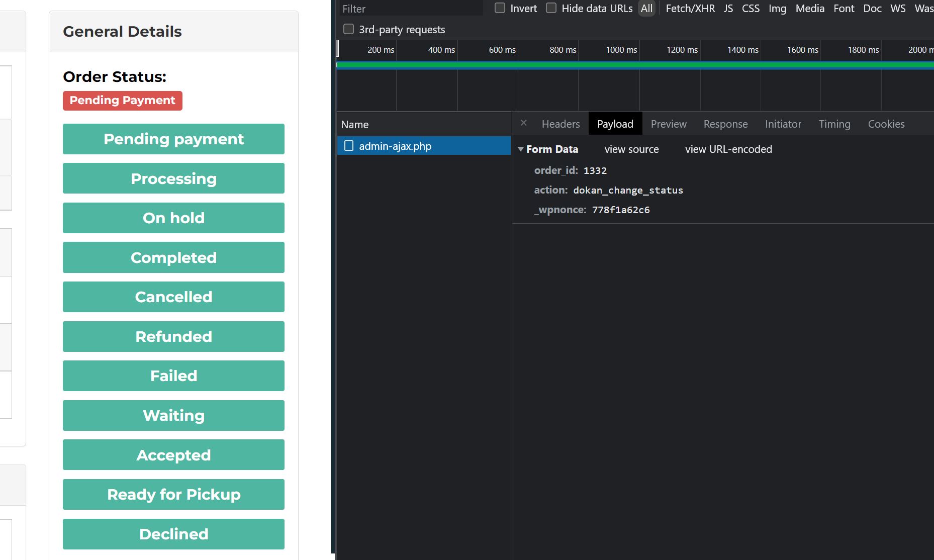934x560 pixels.
Task: View the Initiator tab
Action: click(x=783, y=124)
